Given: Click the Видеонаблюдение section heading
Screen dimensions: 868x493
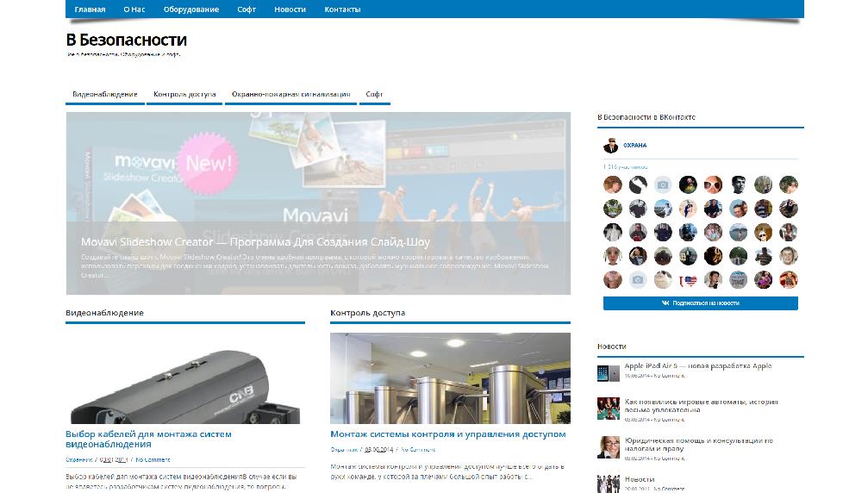Looking at the screenshot, I should click(104, 313).
